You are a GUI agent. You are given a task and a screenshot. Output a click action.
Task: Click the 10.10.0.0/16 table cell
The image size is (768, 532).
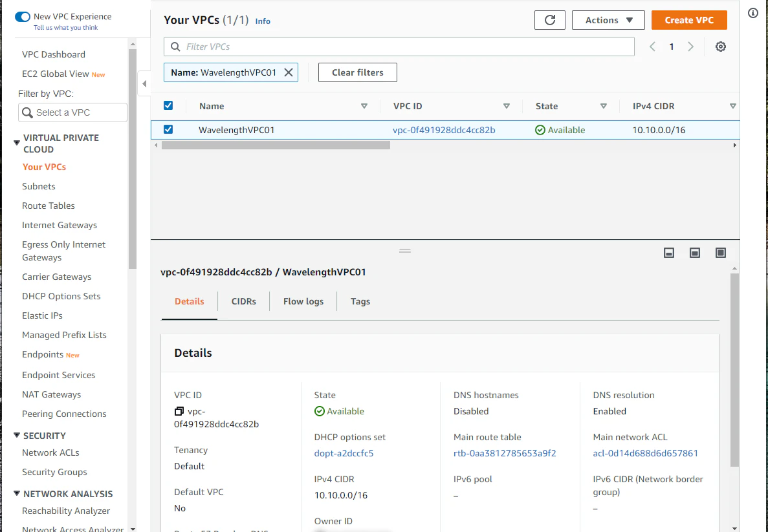pyautogui.click(x=659, y=130)
